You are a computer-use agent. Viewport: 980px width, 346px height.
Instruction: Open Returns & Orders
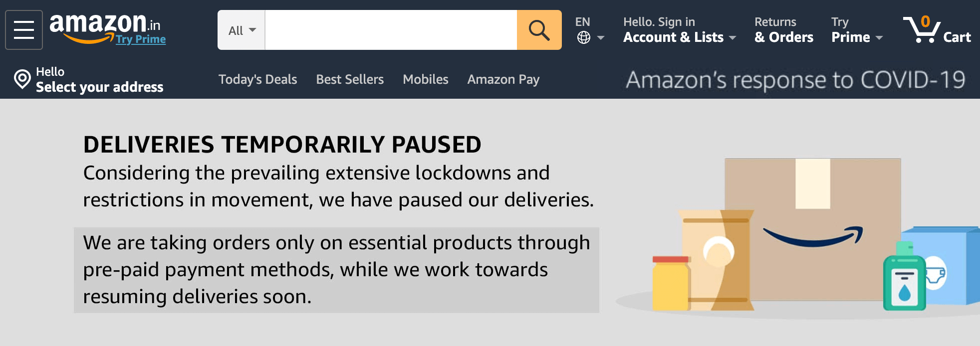[x=784, y=30]
